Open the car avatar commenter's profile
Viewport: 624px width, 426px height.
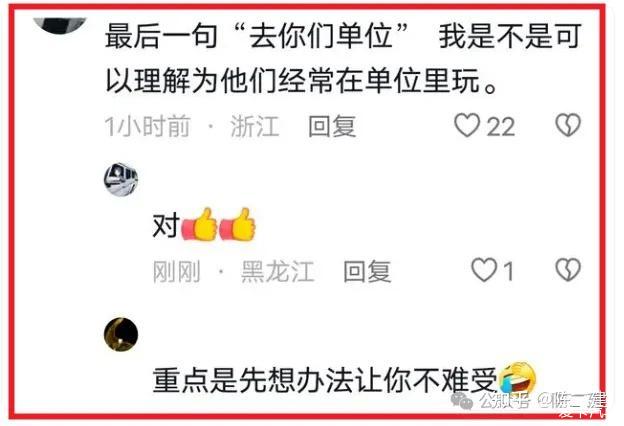click(121, 180)
